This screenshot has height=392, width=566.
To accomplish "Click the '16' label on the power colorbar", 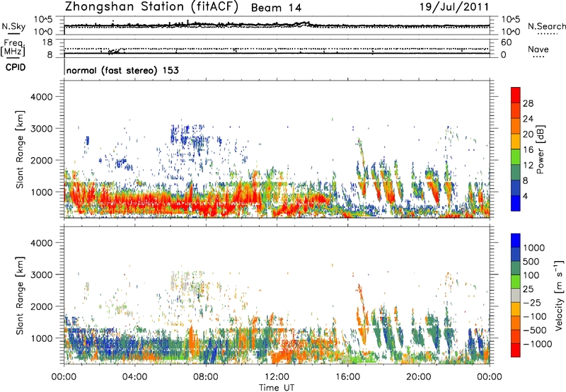I will pyautogui.click(x=528, y=150).
